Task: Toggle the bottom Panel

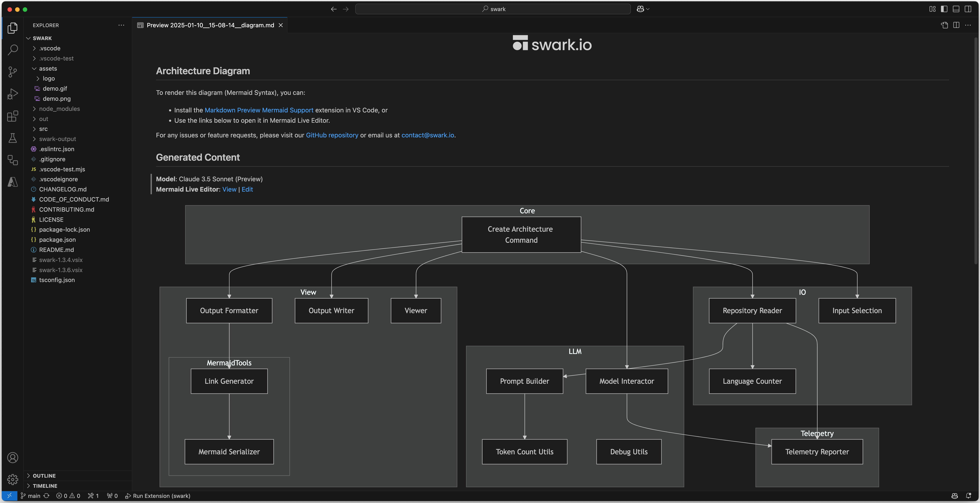Action: point(956,9)
